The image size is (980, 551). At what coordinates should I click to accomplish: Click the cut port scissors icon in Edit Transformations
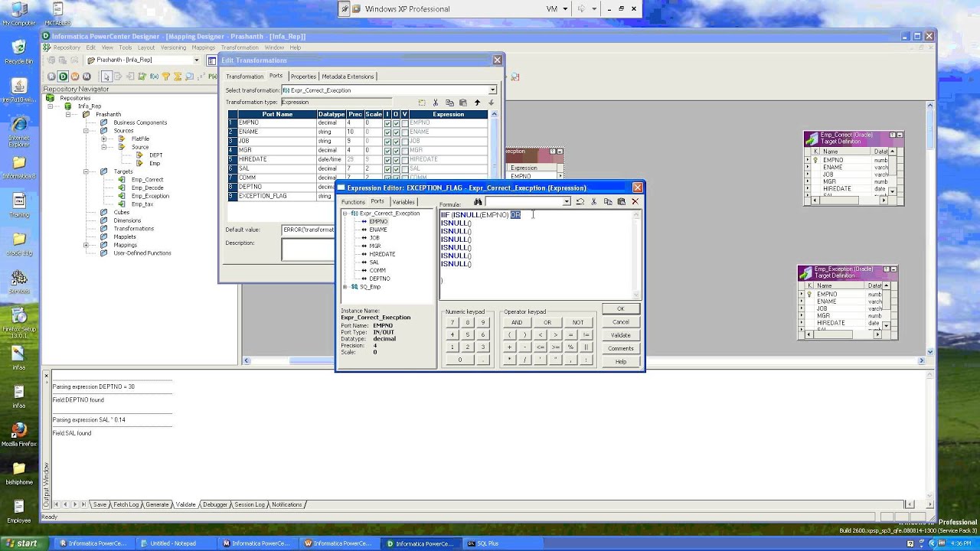point(436,103)
